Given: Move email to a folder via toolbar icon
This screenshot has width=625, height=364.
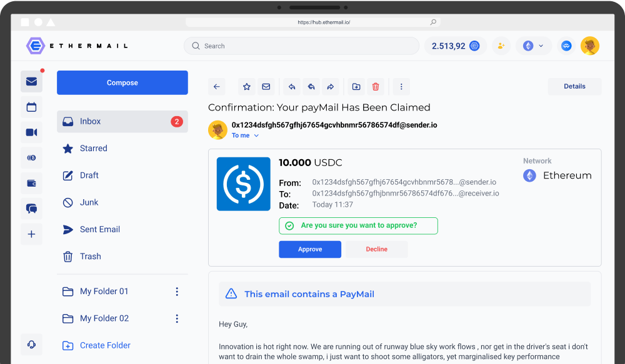Looking at the screenshot, I should (356, 86).
